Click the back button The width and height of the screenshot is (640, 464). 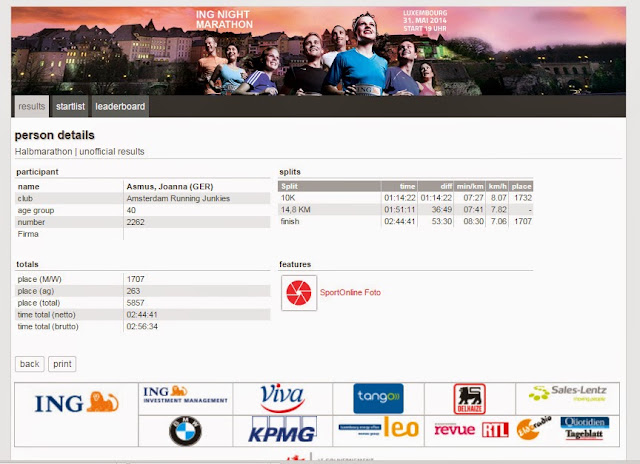click(x=29, y=364)
